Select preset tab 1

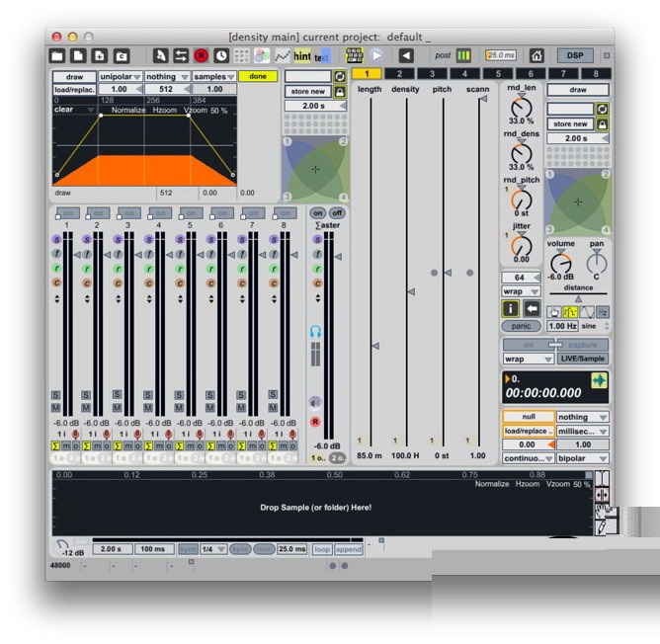(x=367, y=74)
